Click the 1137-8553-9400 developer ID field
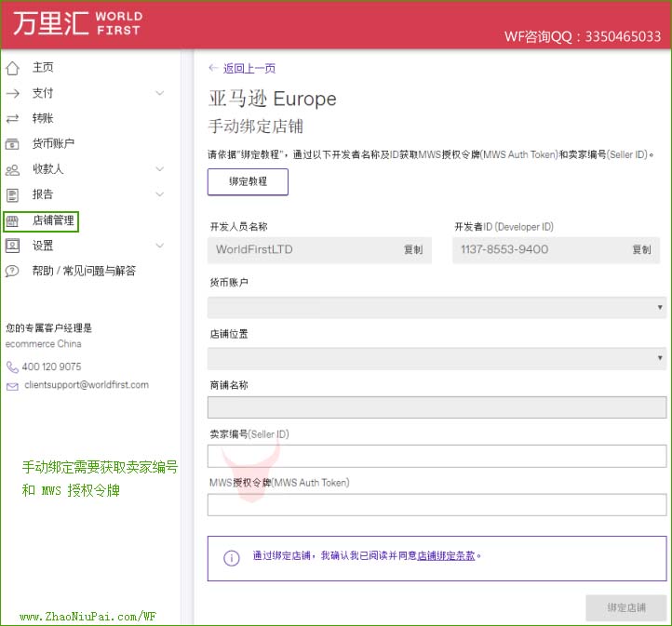Image resolution: width=672 pixels, height=626 pixels. tap(556, 250)
